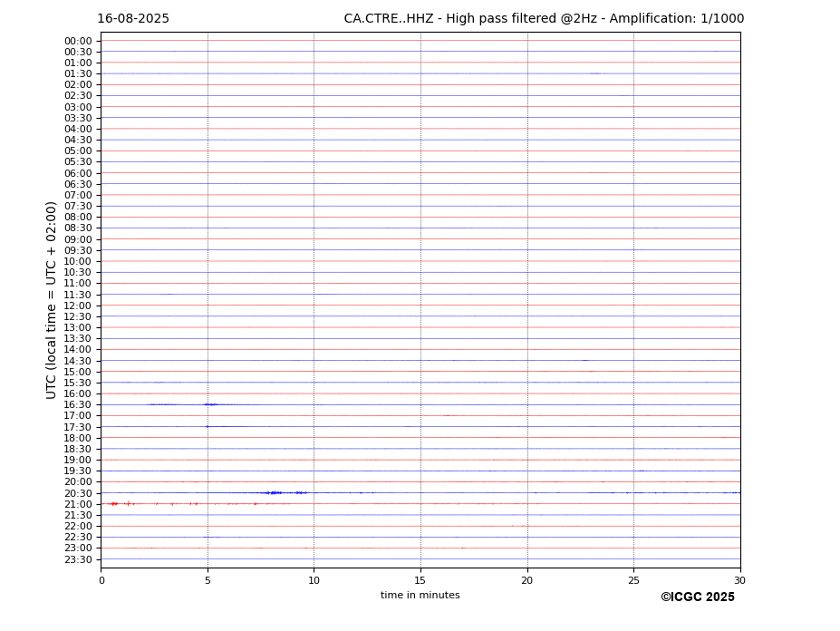
Task: Click the 'time in minutes' axis label
Action: click(420, 595)
